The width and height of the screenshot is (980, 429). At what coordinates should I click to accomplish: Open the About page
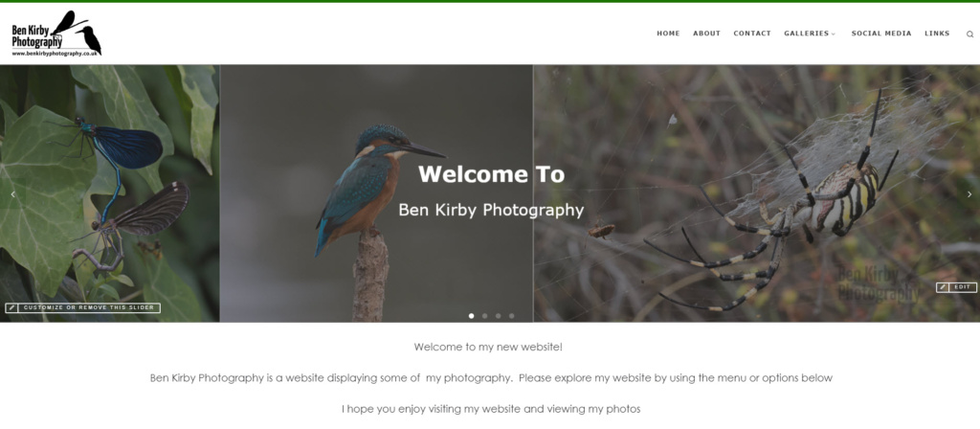pos(707,34)
